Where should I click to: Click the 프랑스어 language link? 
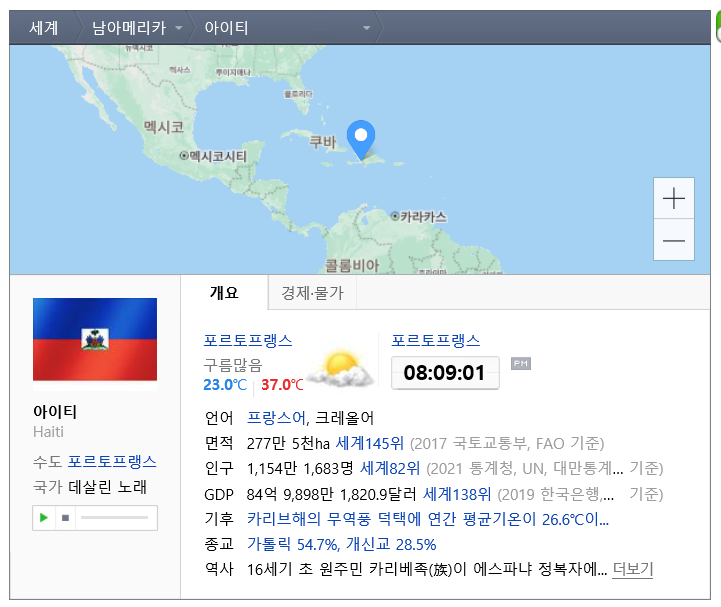pos(276,418)
